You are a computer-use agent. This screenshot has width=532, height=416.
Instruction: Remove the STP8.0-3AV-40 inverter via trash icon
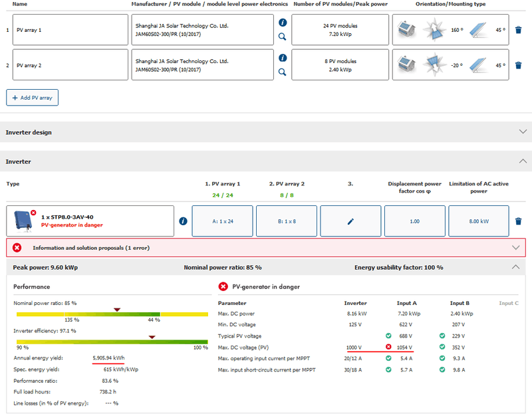[x=519, y=221]
